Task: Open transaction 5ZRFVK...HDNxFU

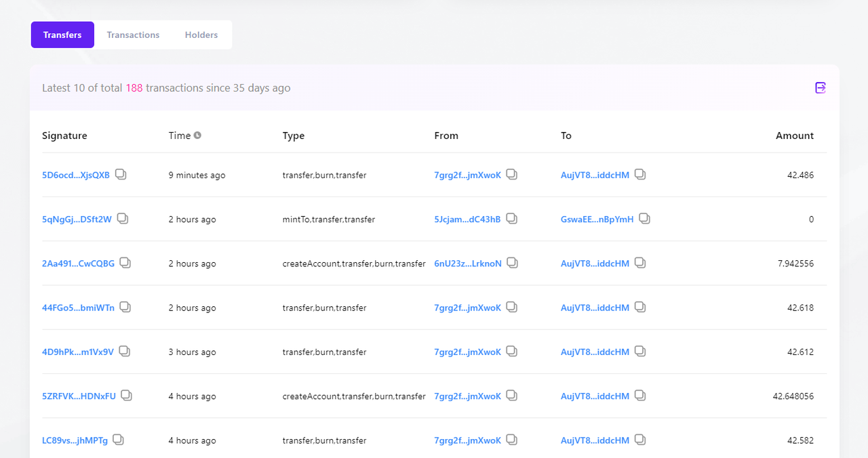Action: click(x=79, y=396)
